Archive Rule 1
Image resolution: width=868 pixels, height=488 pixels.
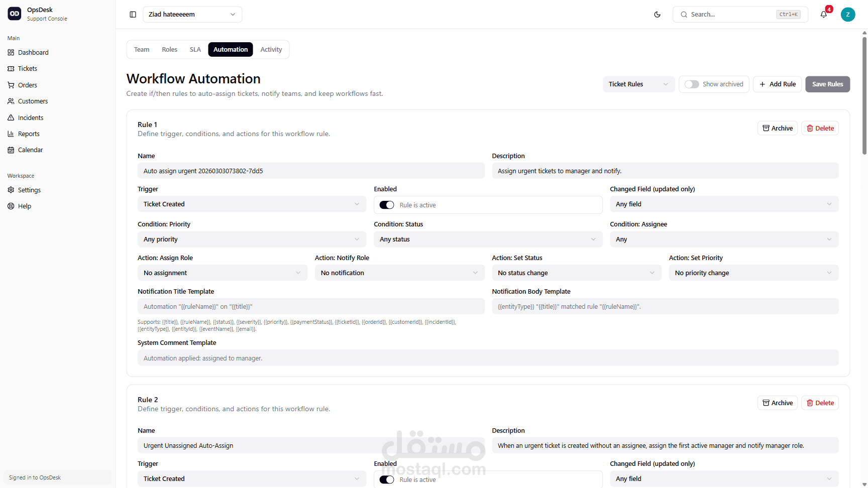pos(777,129)
